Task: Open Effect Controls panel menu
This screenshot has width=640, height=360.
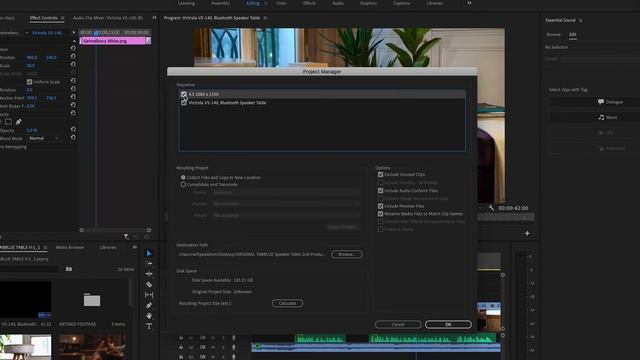Action: [x=62, y=18]
